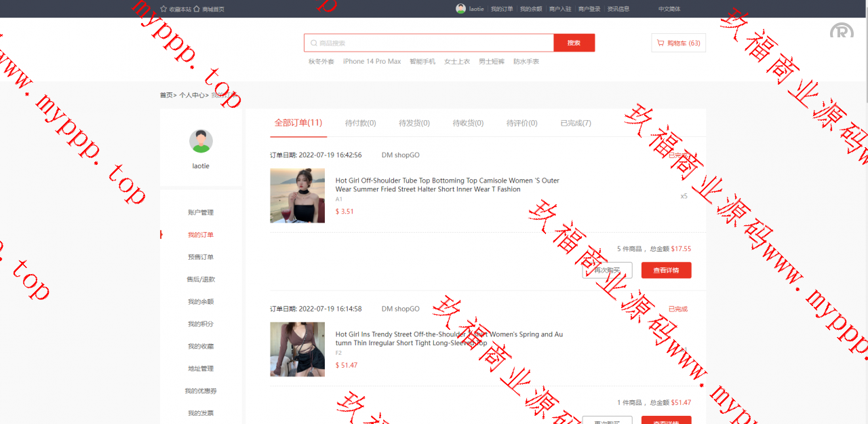
Task: Switch to the 待付款(0) tab
Action: 360,123
